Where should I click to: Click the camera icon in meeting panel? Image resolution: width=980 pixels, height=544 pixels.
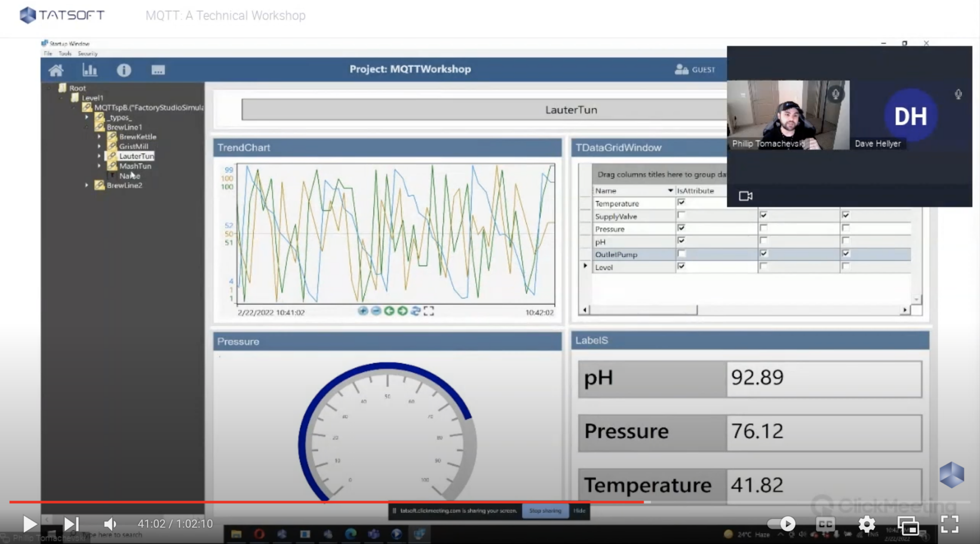coord(746,196)
